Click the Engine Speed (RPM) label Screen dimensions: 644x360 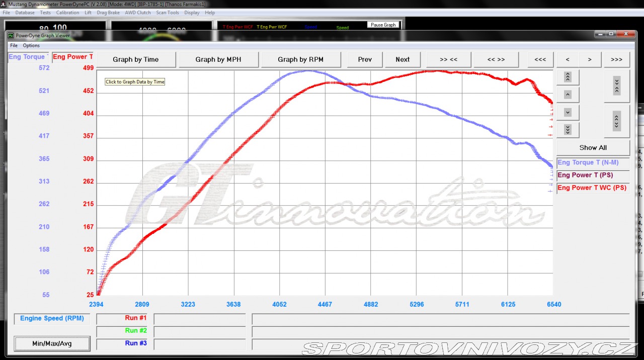click(52, 318)
